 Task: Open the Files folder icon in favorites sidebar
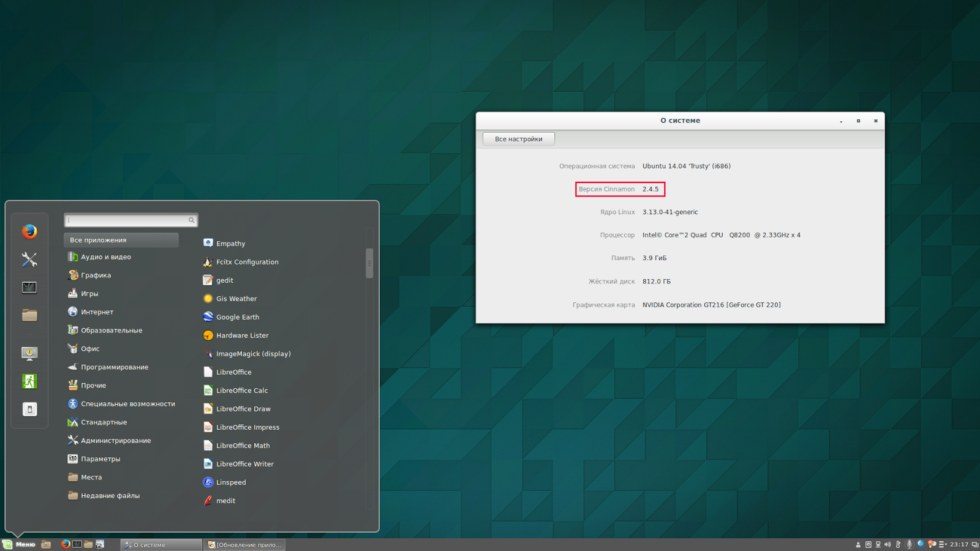[29, 315]
